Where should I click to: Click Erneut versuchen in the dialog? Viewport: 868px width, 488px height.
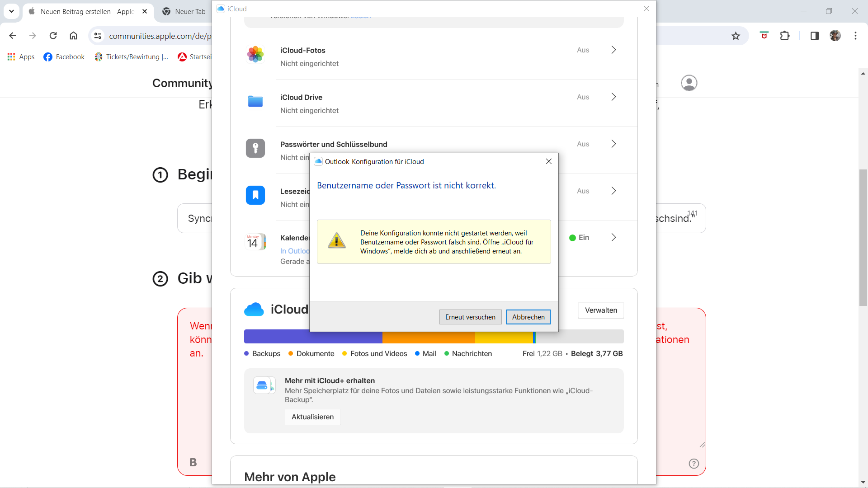tap(470, 317)
